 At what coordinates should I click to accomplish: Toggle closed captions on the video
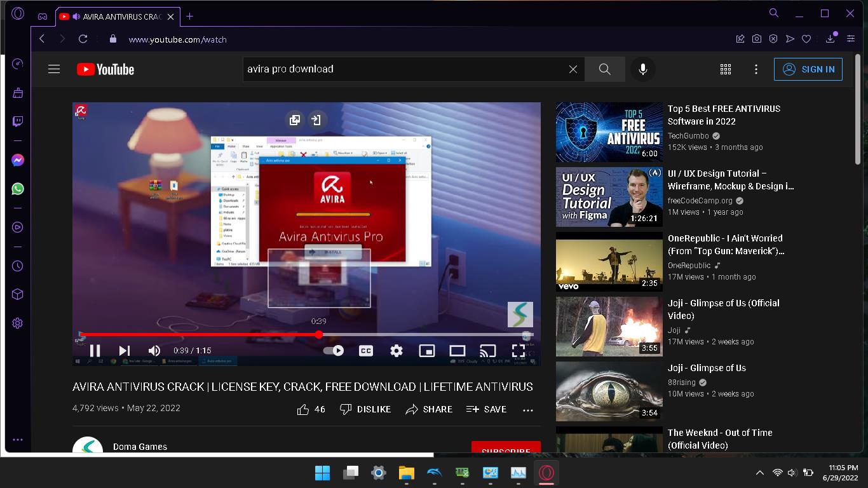coord(366,351)
